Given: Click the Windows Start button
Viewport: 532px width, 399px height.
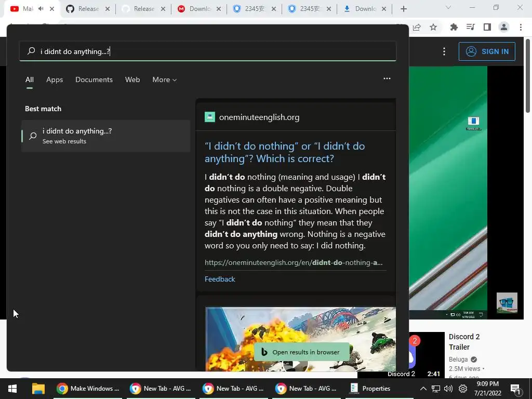Looking at the screenshot, I should 12,389.
